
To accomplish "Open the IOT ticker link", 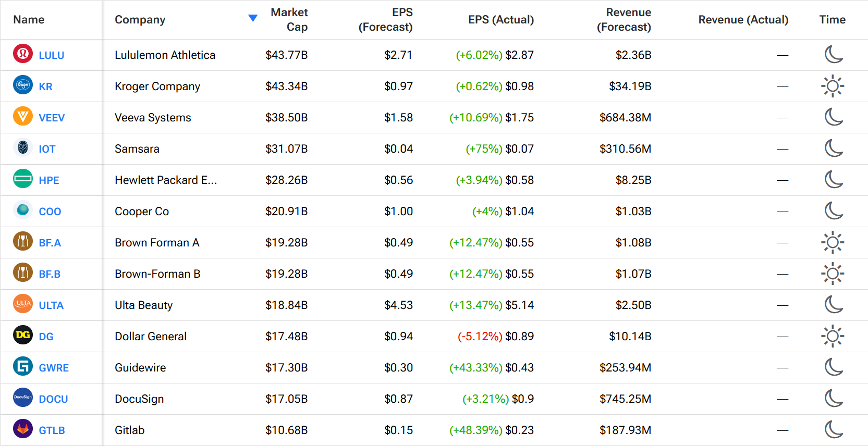I will (47, 149).
